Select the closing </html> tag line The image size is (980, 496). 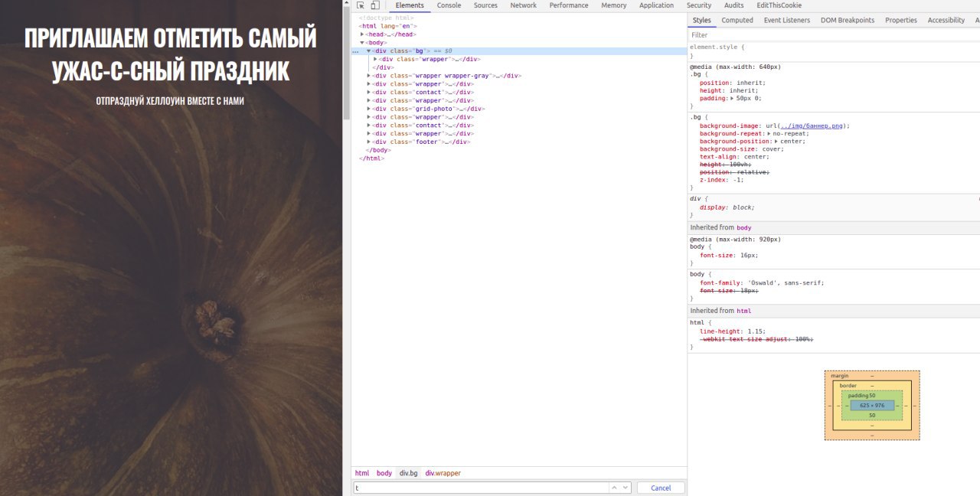(x=371, y=158)
